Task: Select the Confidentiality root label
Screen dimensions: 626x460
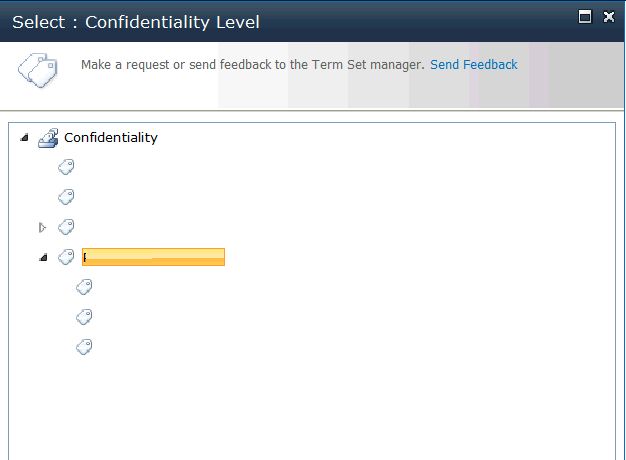Action: pyautogui.click(x=110, y=138)
